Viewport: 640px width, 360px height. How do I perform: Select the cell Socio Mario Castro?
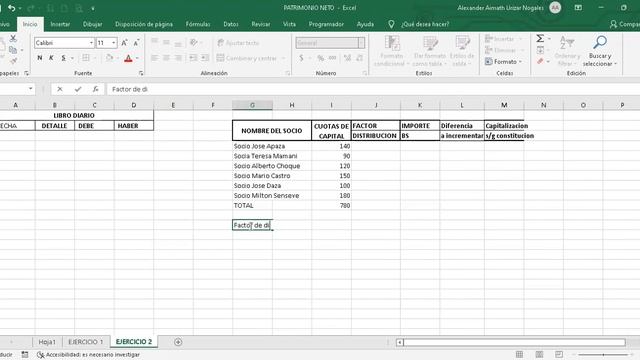pos(262,176)
